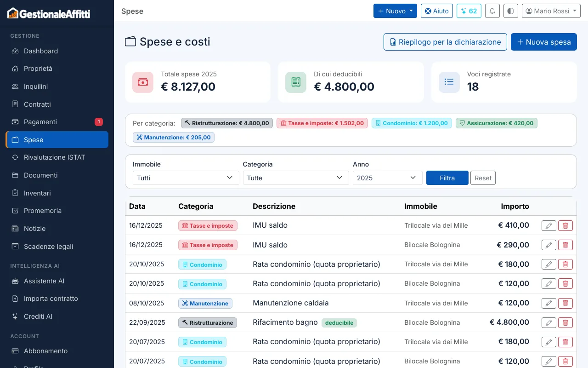Open the Immobile filter dropdown
Viewport: 588px width, 368px height.
(x=186, y=178)
